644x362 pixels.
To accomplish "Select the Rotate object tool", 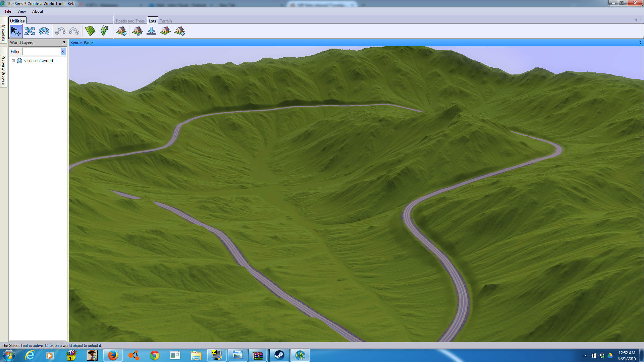I will coord(44,31).
